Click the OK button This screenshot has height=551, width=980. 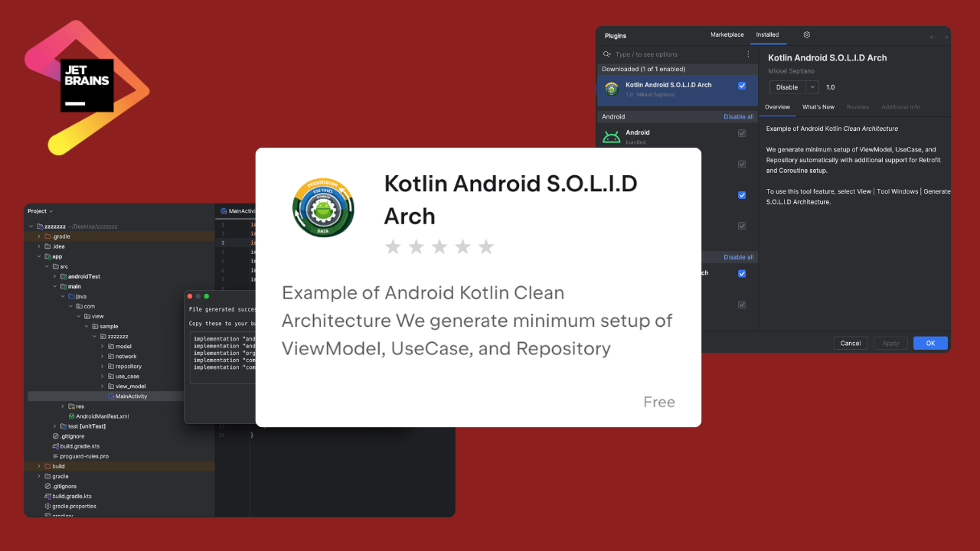[930, 344]
